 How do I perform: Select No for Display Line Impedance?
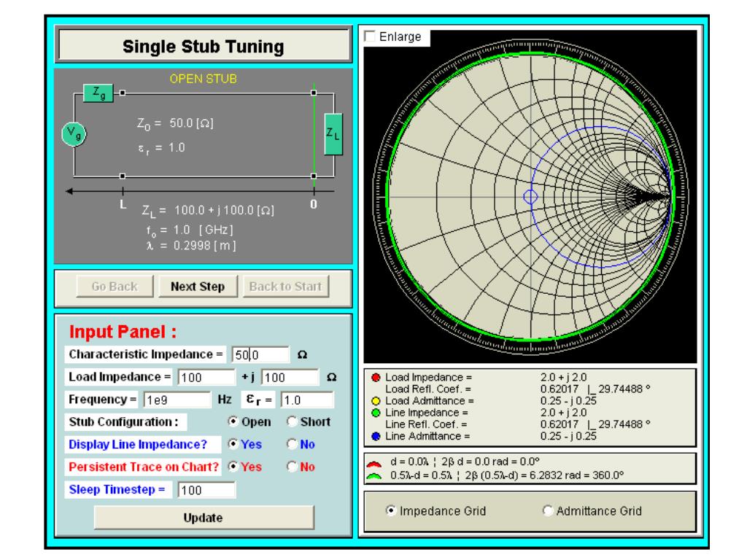point(292,444)
